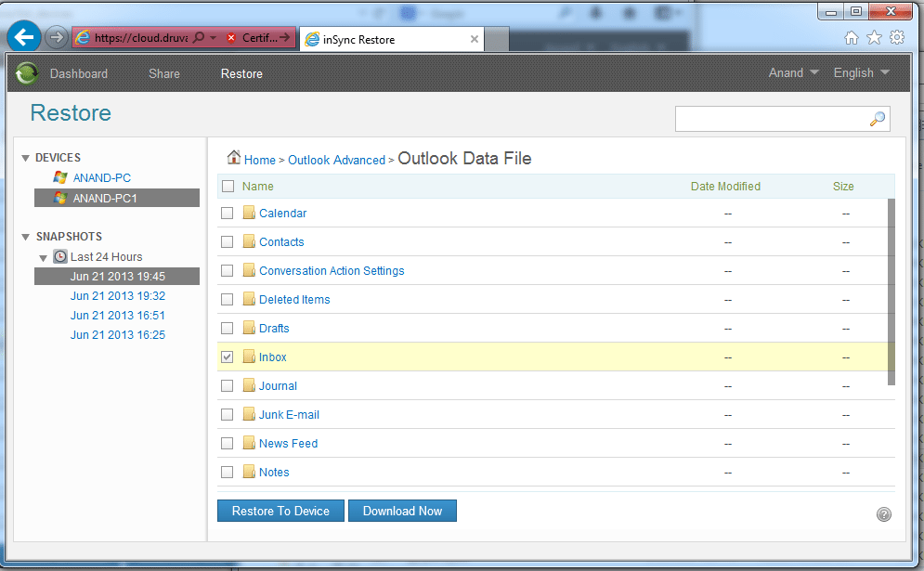Uncheck the Inbox checkbox
Screen dimensions: 924x571
228,357
